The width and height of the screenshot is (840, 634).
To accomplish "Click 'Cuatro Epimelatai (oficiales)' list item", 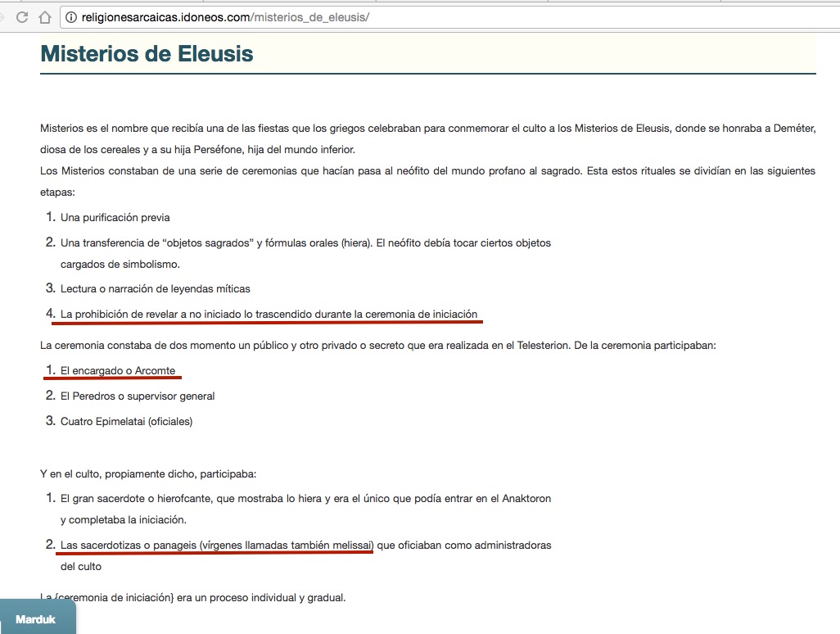I will click(126, 422).
